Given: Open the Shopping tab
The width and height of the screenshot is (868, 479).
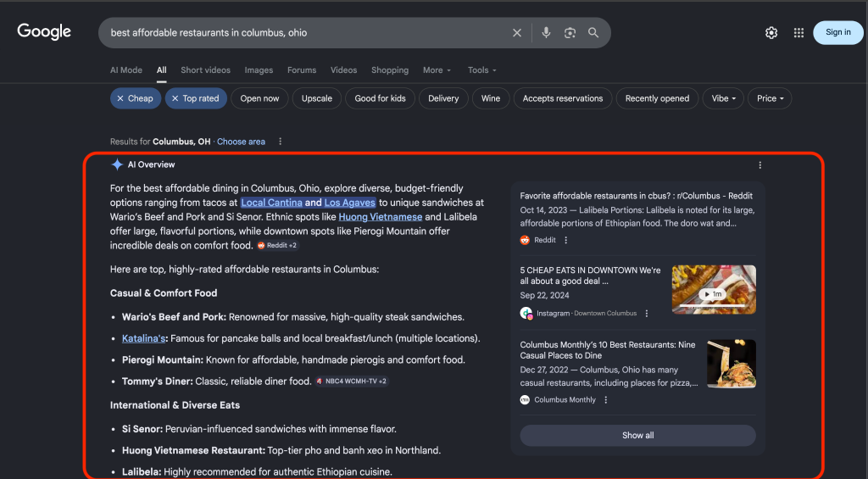Looking at the screenshot, I should pos(390,70).
